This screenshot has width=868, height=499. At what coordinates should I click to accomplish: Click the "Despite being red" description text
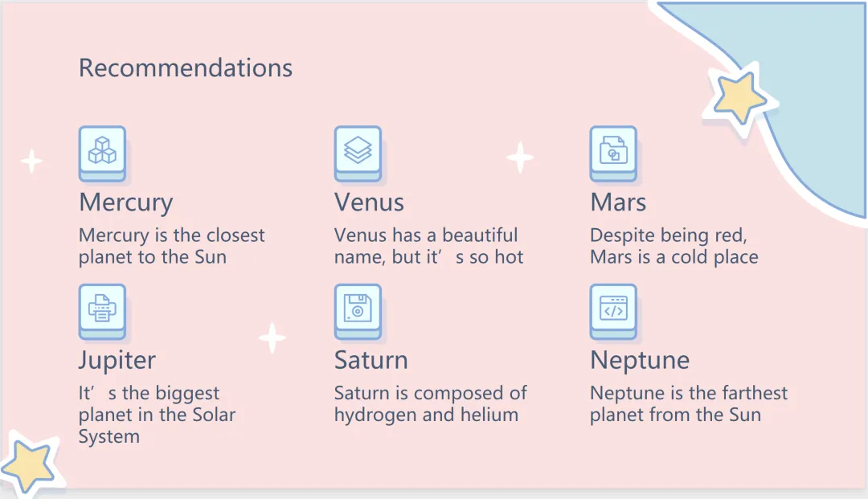[x=674, y=246]
